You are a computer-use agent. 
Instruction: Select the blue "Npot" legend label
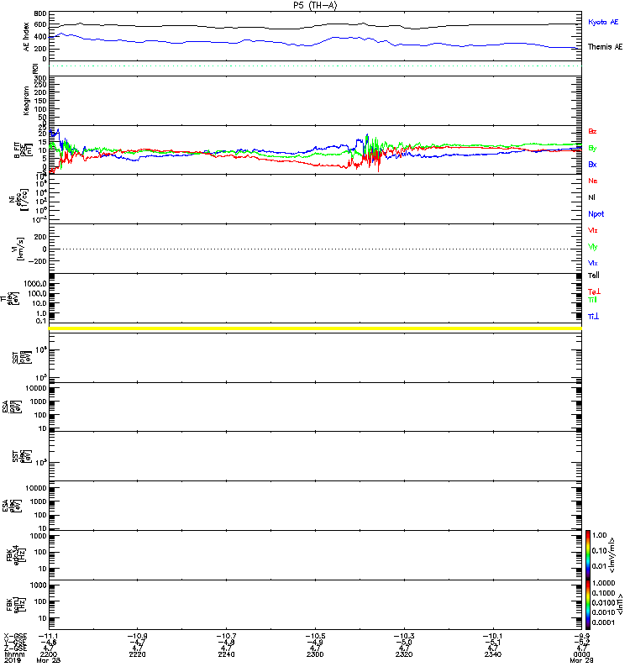[x=596, y=214]
